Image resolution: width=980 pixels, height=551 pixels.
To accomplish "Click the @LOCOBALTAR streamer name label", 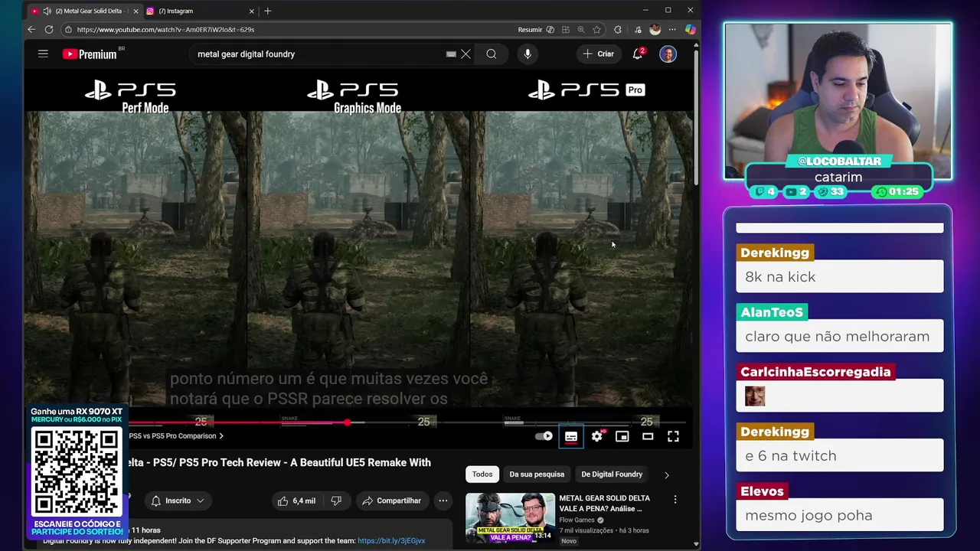I will (x=839, y=161).
